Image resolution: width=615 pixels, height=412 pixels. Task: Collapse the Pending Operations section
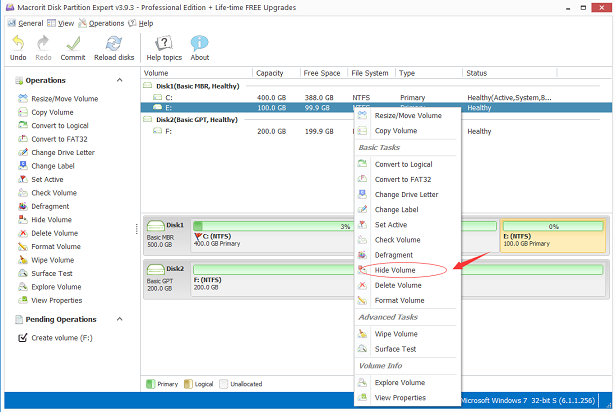(120, 319)
